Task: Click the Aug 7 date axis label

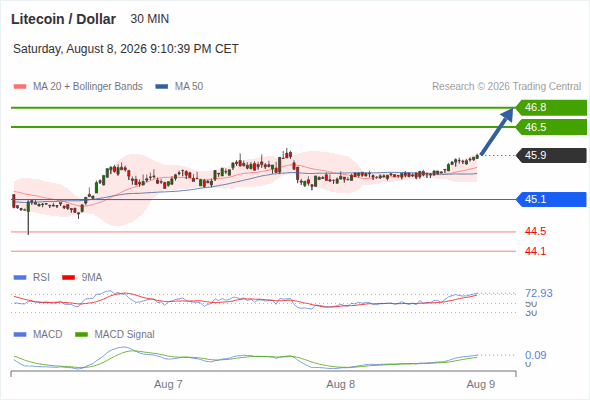Action: click(x=168, y=385)
